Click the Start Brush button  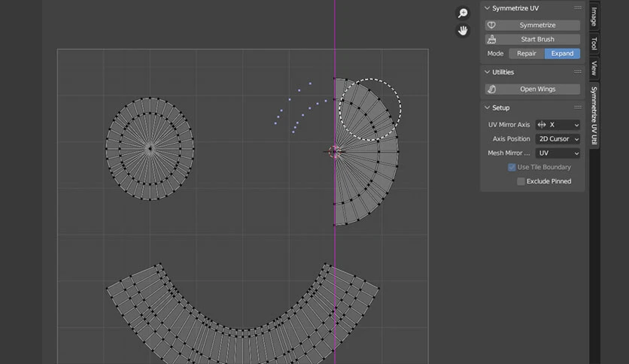click(x=533, y=39)
